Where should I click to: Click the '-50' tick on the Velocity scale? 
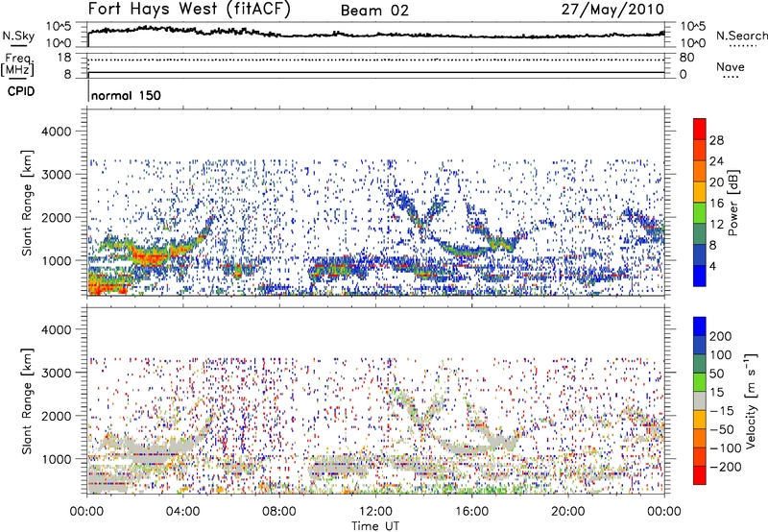pos(722,429)
